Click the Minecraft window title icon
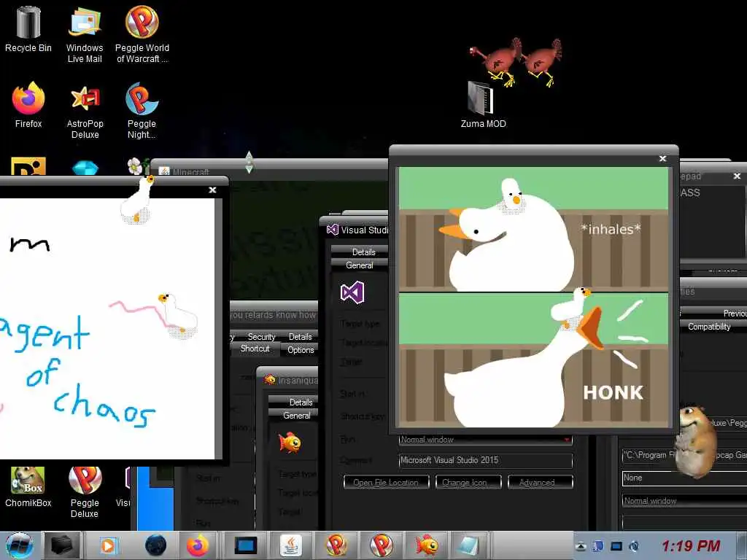This screenshot has width=747, height=560. pos(164,171)
